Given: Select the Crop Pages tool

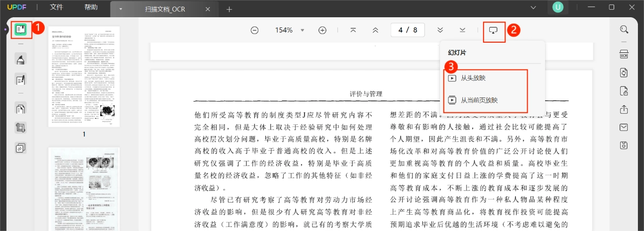Looking at the screenshot, I should (21, 128).
